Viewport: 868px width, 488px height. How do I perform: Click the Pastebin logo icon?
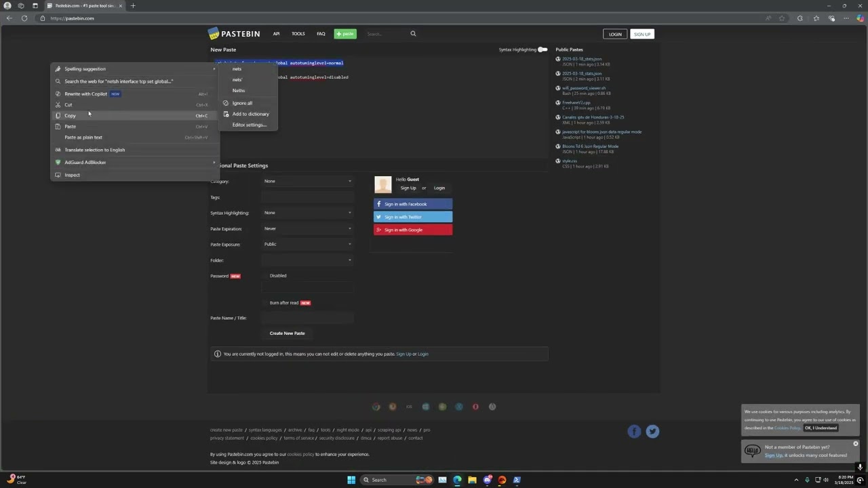click(x=214, y=33)
